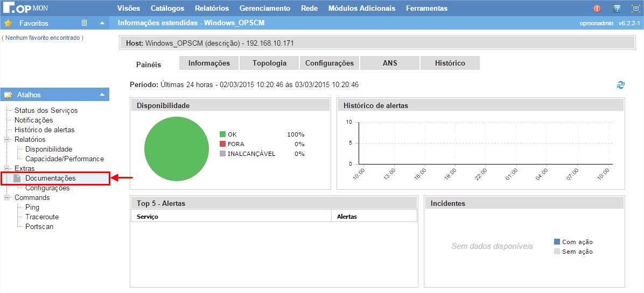Collapse the Favoritos panel arrow
Image resolution: width=644 pixels, height=293 pixels.
(x=102, y=23)
